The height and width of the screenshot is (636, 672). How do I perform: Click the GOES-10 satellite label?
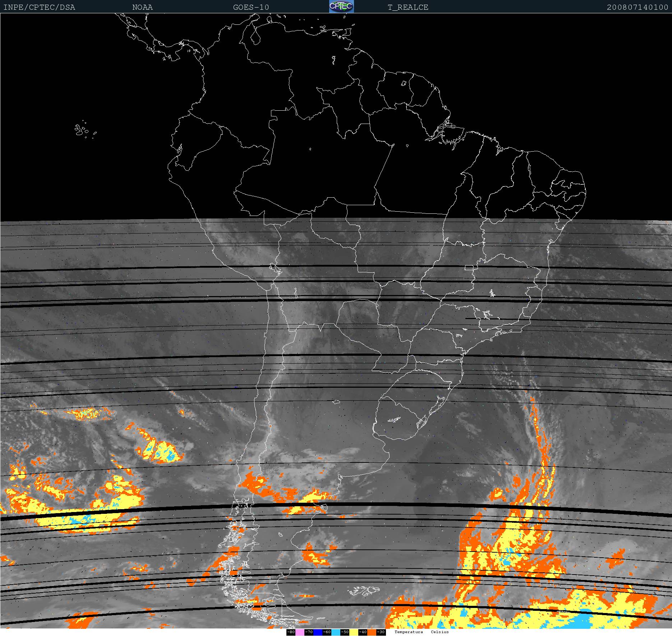click(251, 8)
